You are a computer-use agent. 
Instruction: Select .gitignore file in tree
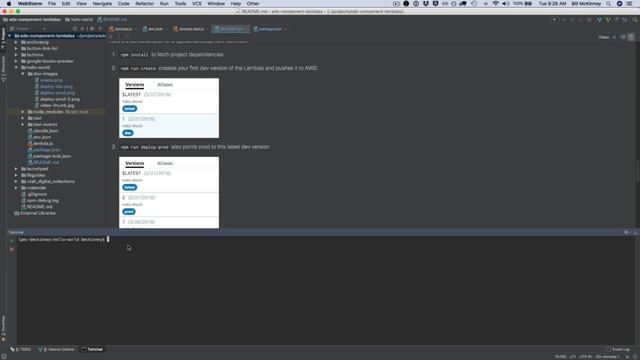pyautogui.click(x=34, y=194)
